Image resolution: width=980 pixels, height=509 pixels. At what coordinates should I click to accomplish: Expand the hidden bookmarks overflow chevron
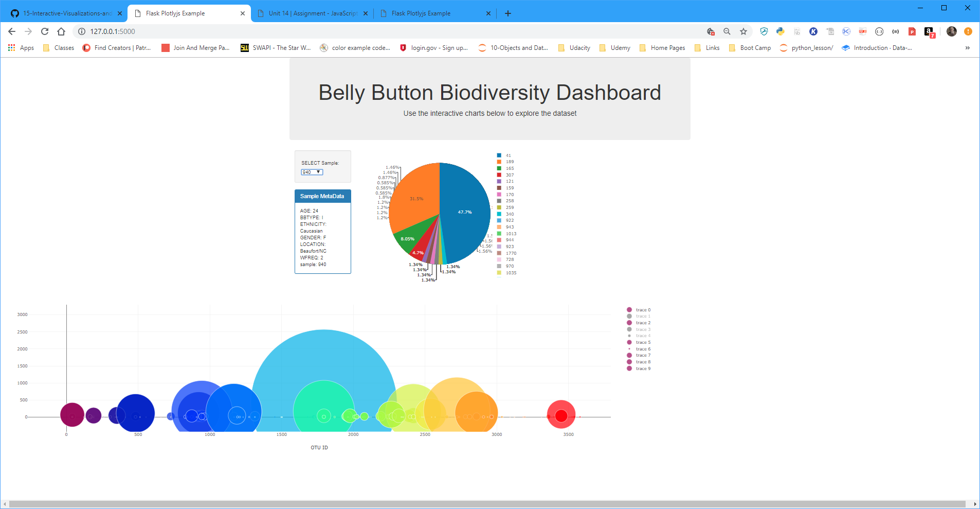pyautogui.click(x=967, y=47)
